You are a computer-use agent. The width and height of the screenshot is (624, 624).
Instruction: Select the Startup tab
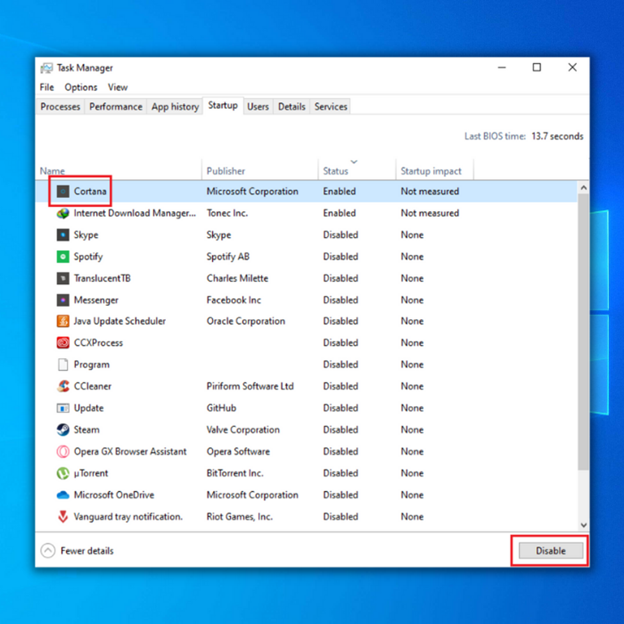[x=223, y=105]
